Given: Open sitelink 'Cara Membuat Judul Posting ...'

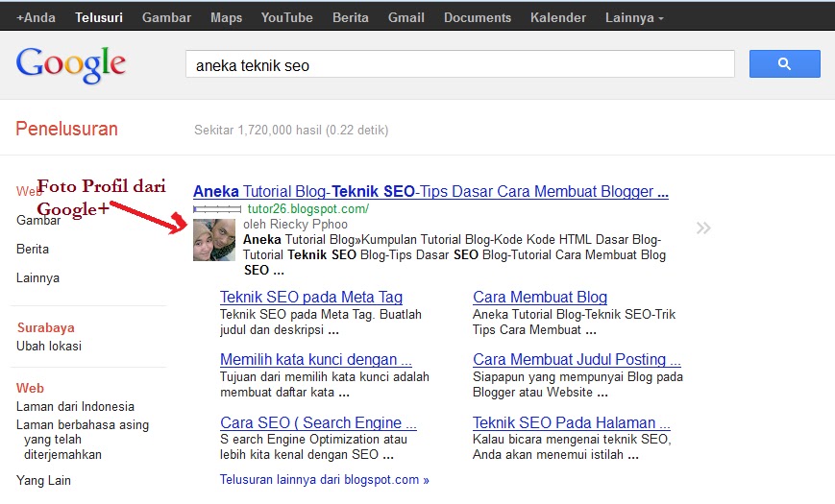Looking at the screenshot, I should pyautogui.click(x=577, y=360).
